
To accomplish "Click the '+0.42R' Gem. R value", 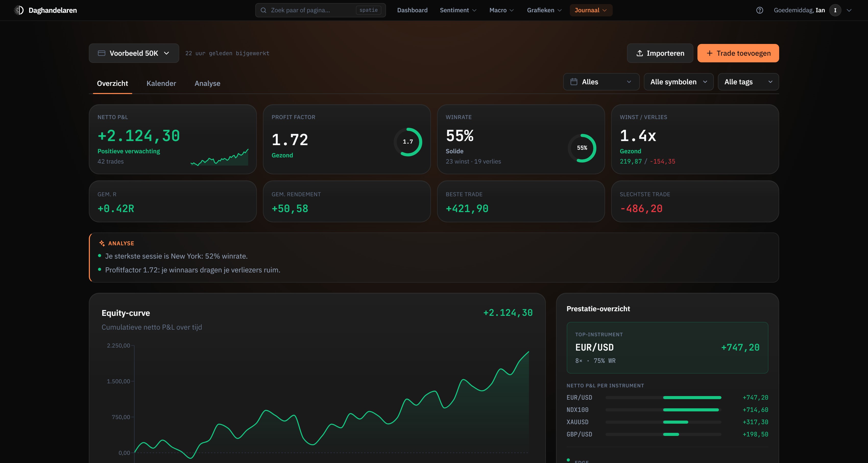I will click(116, 209).
